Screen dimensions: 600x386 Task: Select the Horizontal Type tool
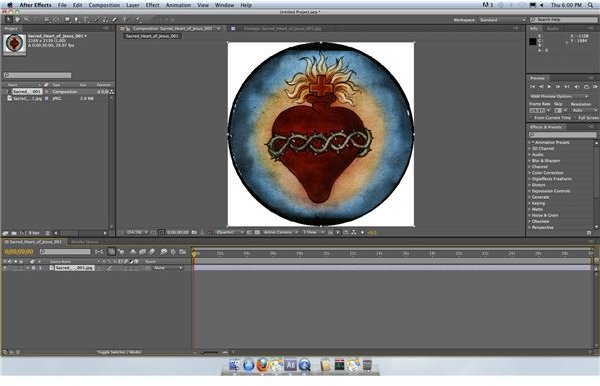coord(85,20)
